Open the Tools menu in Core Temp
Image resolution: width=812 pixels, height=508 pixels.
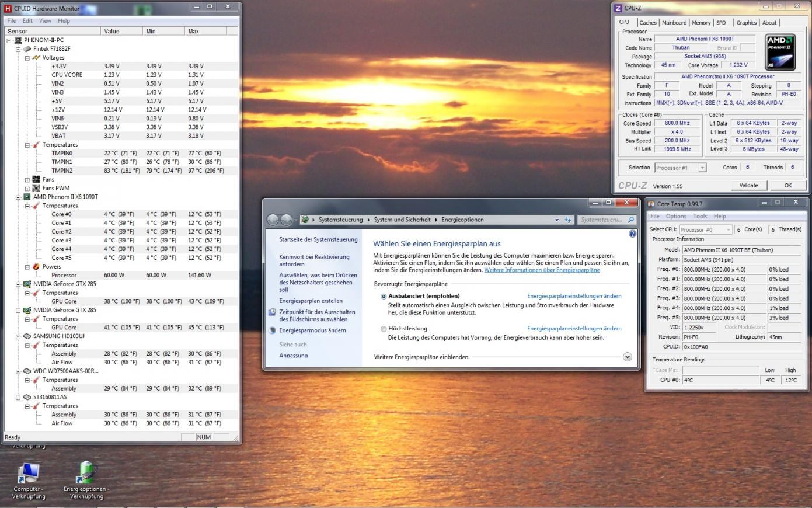coord(699,216)
